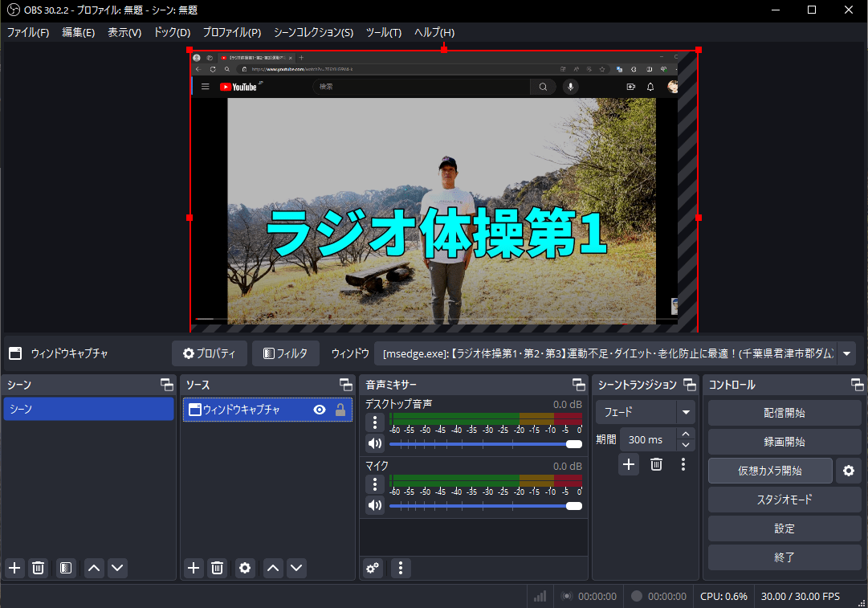
Task: Open the フェード transition dropdown
Action: (x=646, y=412)
